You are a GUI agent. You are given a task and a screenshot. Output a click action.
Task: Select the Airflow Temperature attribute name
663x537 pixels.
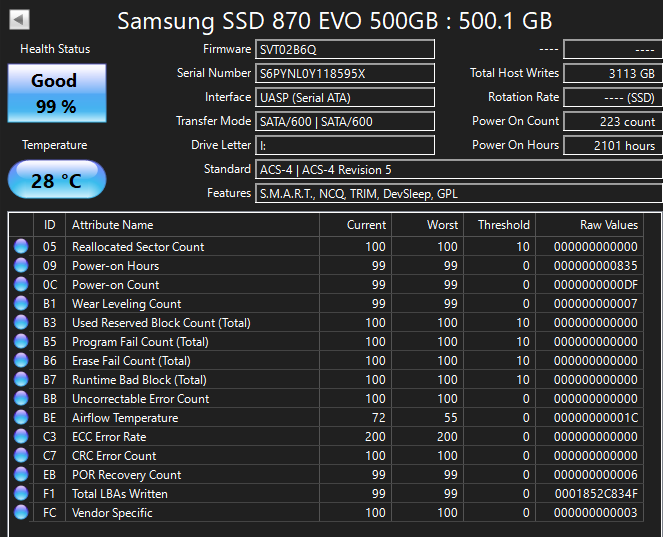(x=125, y=418)
